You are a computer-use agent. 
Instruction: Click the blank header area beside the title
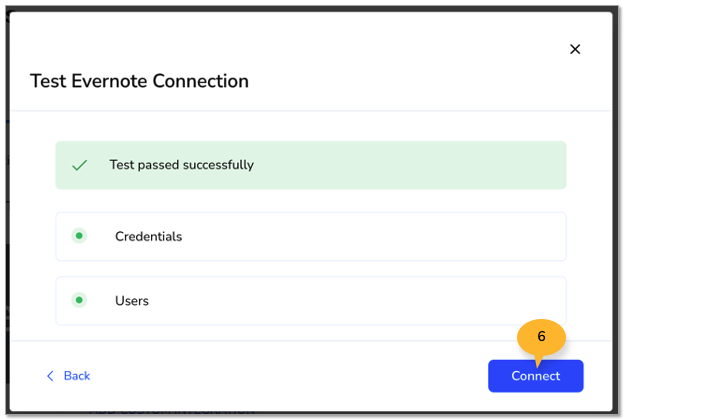405,81
